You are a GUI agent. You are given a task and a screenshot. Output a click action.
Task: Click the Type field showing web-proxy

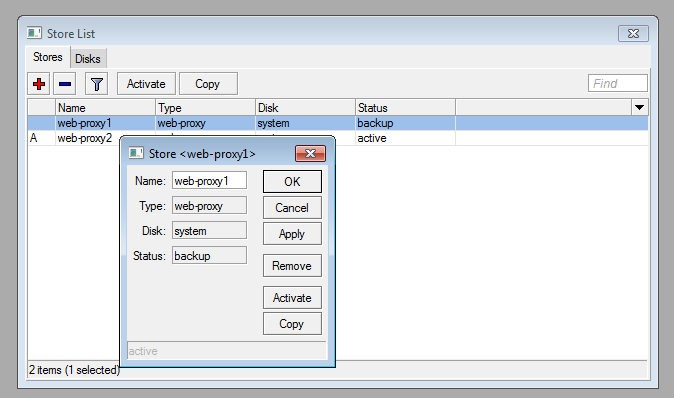click(x=209, y=205)
